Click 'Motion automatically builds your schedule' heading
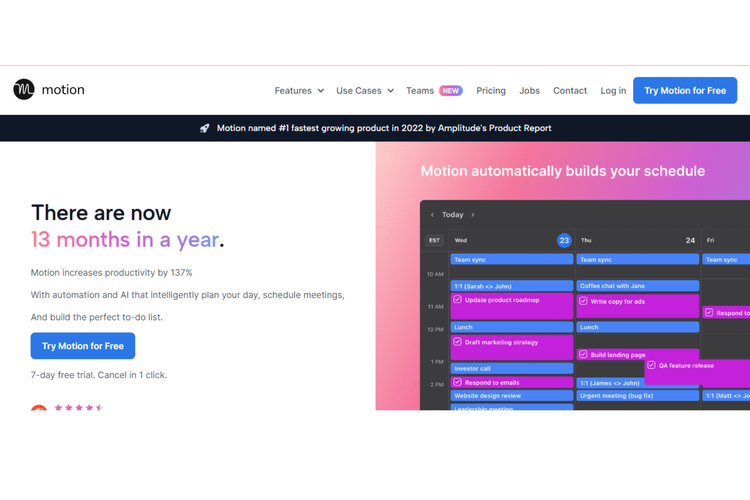The image size is (750, 500). click(x=562, y=171)
